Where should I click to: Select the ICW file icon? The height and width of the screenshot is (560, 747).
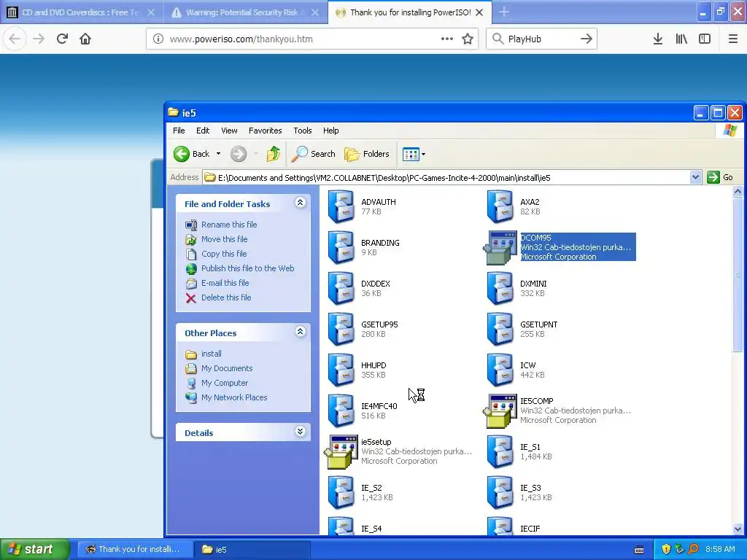tap(500, 370)
